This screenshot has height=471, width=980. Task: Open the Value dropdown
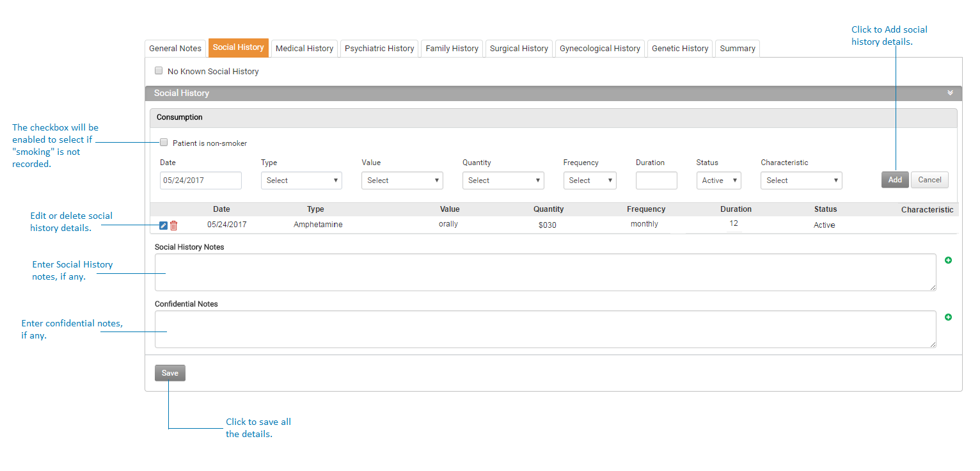coord(402,180)
